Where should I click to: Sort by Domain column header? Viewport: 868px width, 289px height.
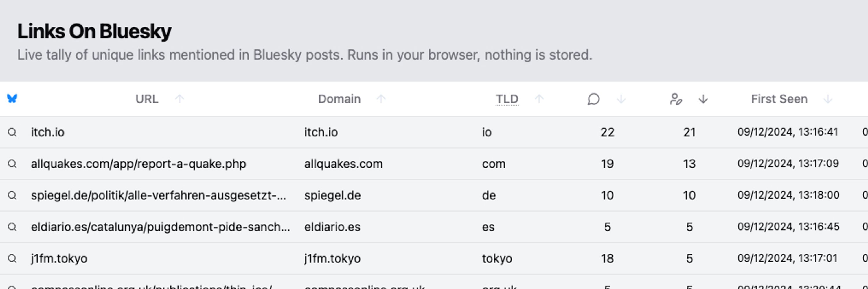[339, 99]
